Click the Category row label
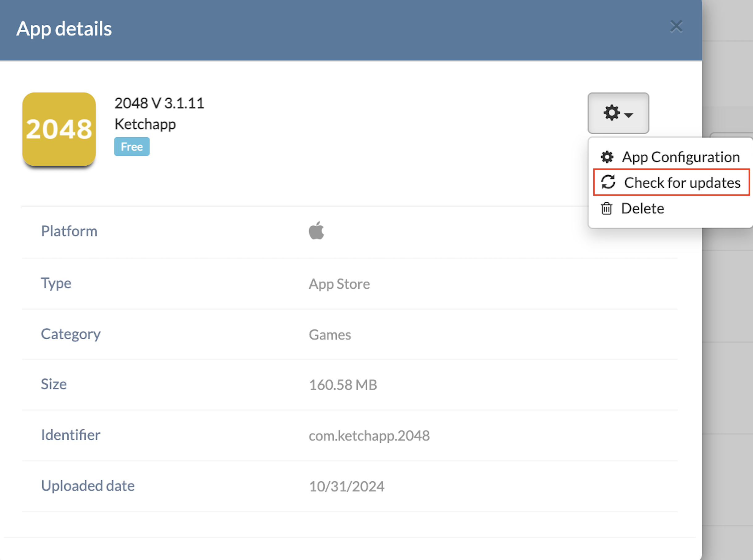The height and width of the screenshot is (560, 753). pos(70,334)
